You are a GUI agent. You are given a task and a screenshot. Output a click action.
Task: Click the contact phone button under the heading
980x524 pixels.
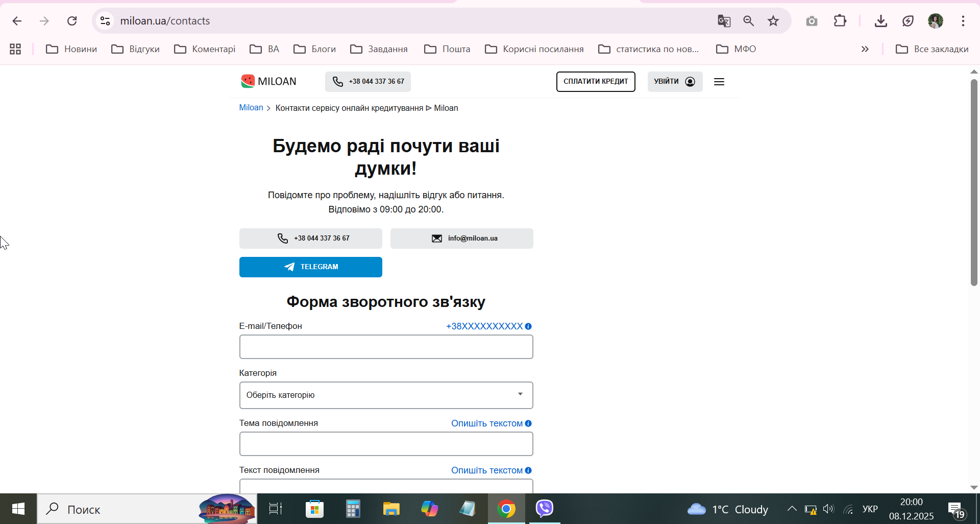pyautogui.click(x=311, y=239)
